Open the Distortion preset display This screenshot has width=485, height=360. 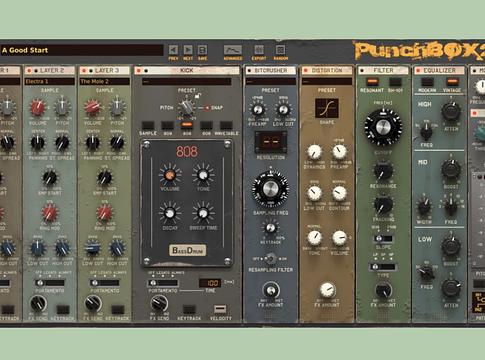pos(327,82)
